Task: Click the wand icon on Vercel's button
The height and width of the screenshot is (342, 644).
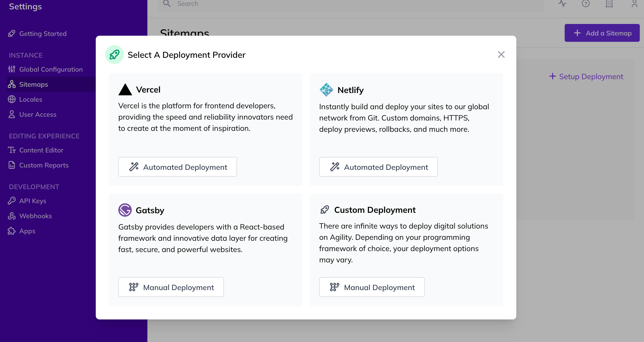Action: point(134,167)
